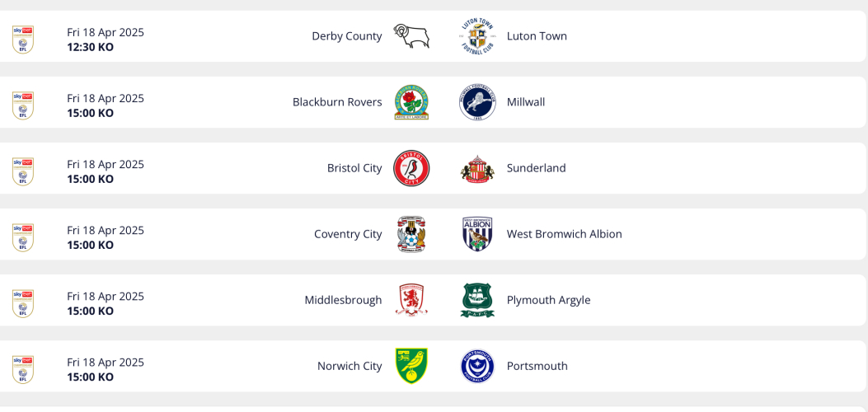Click the 12:30 KO kick-off time
This screenshot has width=868, height=412.
[x=91, y=47]
